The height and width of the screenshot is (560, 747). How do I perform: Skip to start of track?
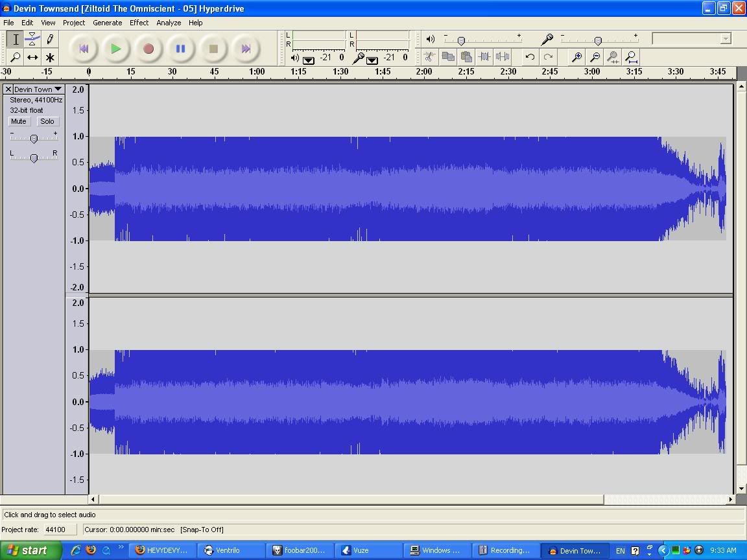[x=84, y=49]
